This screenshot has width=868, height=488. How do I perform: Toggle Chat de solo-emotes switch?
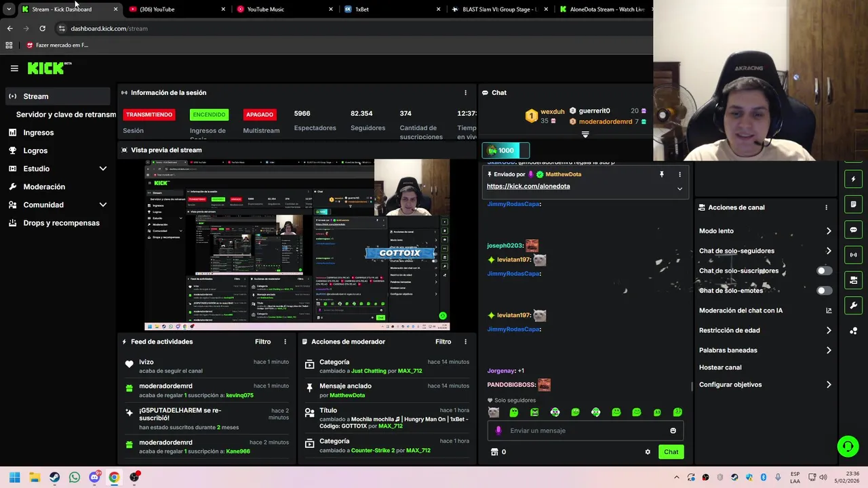tap(824, 291)
